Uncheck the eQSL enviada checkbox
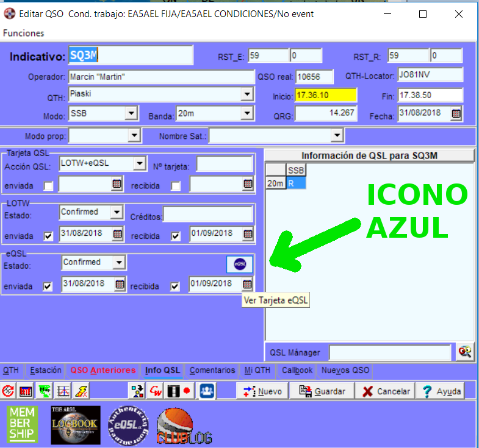This screenshot has height=448, width=479. pos(48,286)
